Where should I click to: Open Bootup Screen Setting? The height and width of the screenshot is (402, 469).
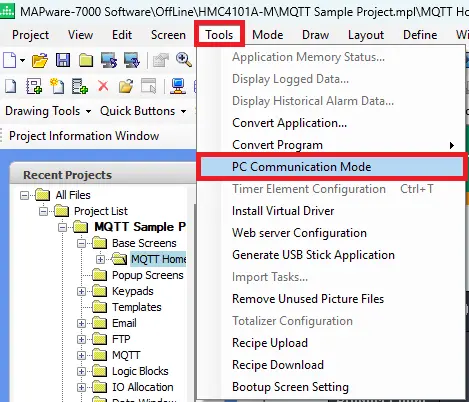pyautogui.click(x=331, y=387)
